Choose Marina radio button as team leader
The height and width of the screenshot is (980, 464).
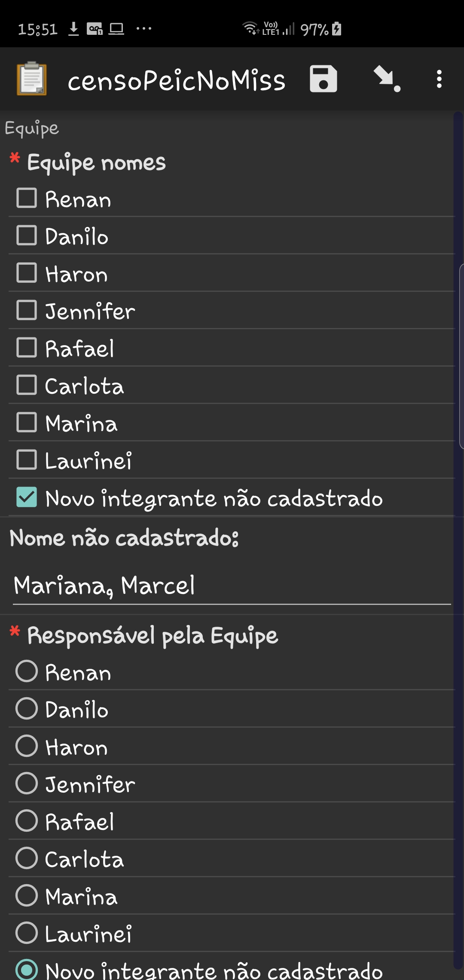27,895
